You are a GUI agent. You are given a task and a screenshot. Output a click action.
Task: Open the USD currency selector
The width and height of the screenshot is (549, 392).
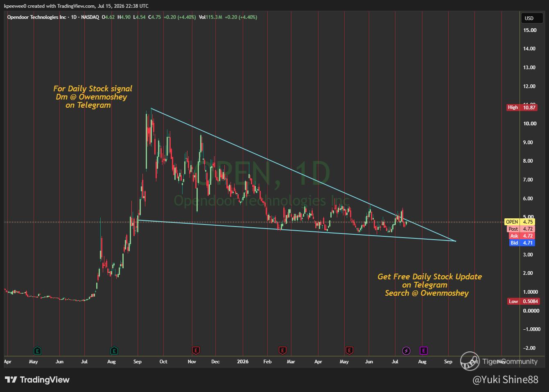529,18
